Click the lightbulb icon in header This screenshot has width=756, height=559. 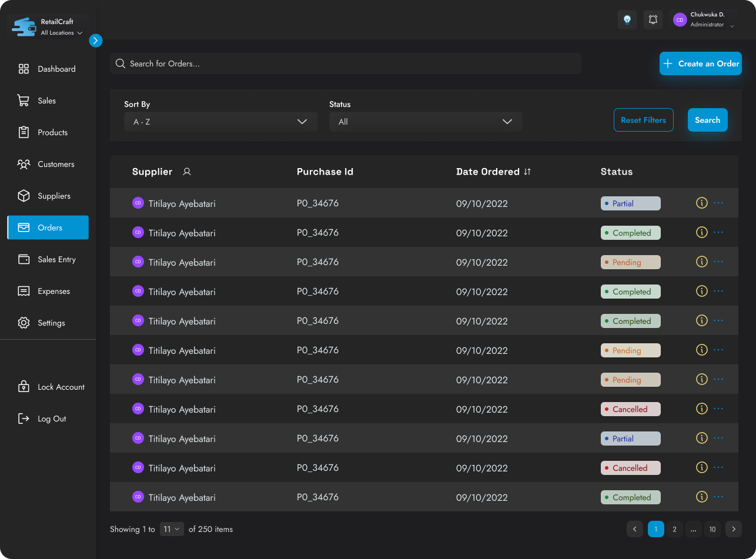627,20
